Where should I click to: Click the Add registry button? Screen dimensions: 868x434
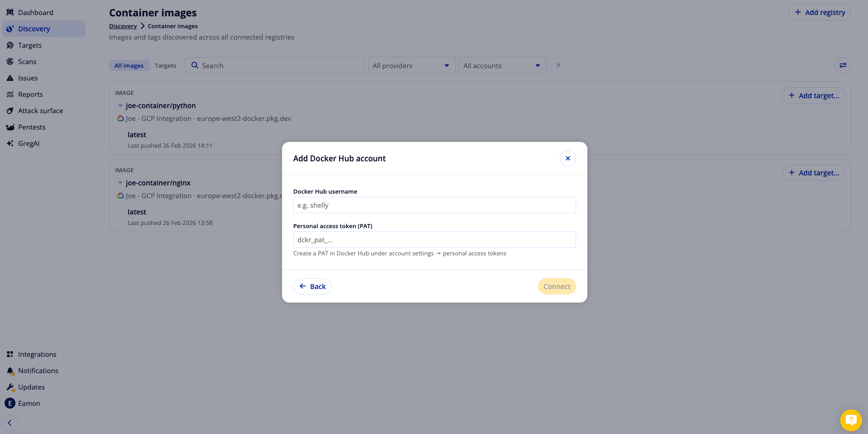(x=819, y=12)
